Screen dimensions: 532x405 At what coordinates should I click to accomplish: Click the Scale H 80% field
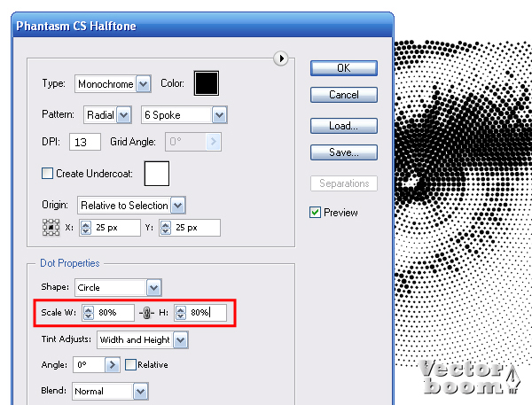click(200, 313)
